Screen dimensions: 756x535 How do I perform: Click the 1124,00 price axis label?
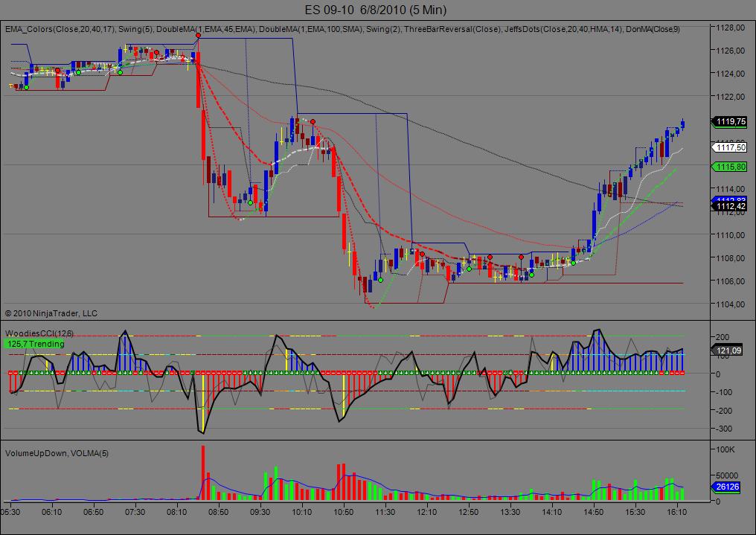(x=731, y=74)
